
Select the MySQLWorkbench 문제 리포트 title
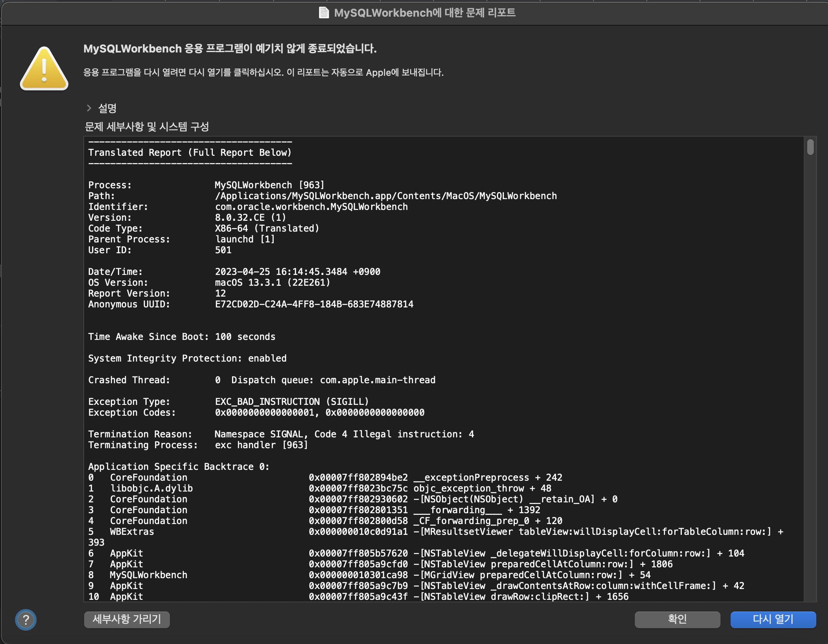point(425,12)
